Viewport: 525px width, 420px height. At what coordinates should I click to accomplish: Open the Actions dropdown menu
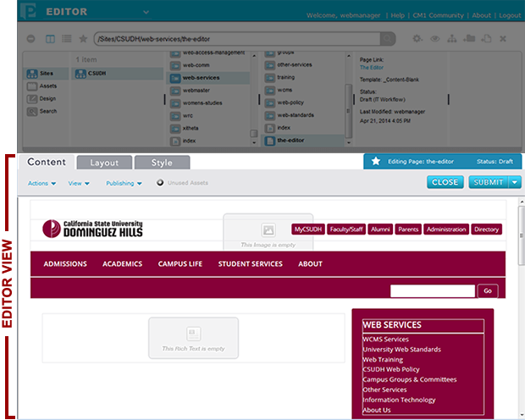click(x=41, y=183)
